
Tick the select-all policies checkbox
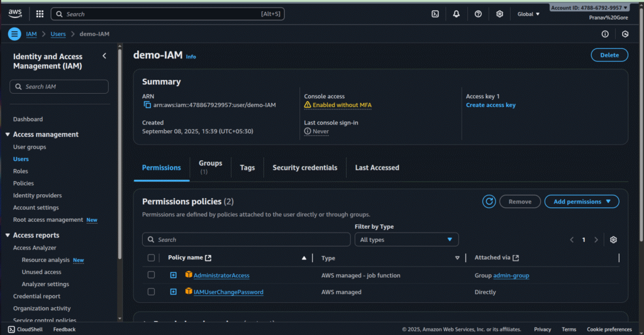tap(151, 258)
